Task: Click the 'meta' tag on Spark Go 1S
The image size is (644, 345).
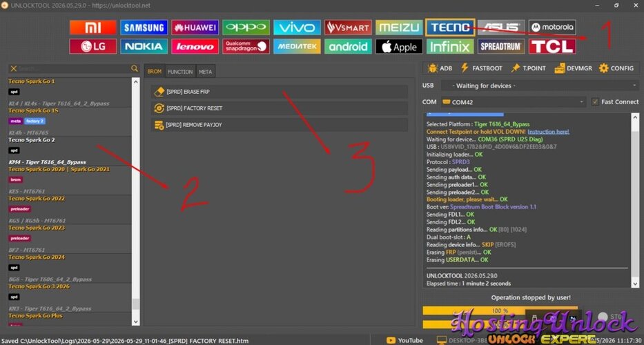Action: pyautogui.click(x=16, y=121)
